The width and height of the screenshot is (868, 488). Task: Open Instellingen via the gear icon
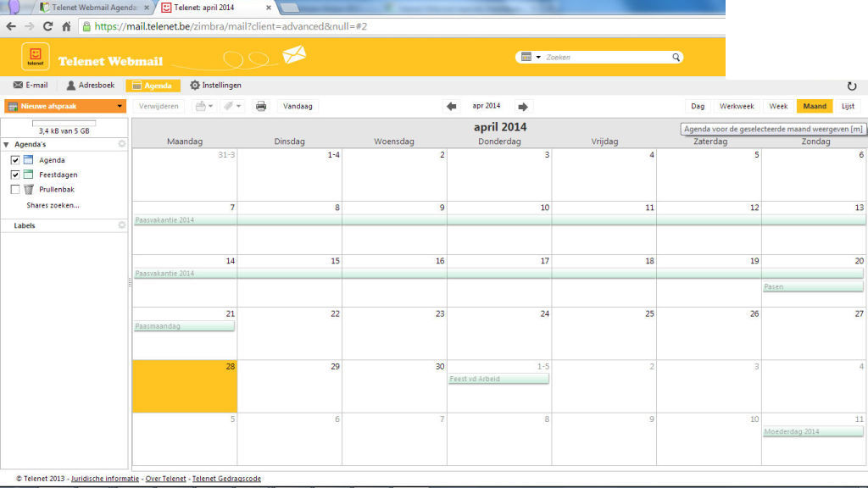pos(196,86)
